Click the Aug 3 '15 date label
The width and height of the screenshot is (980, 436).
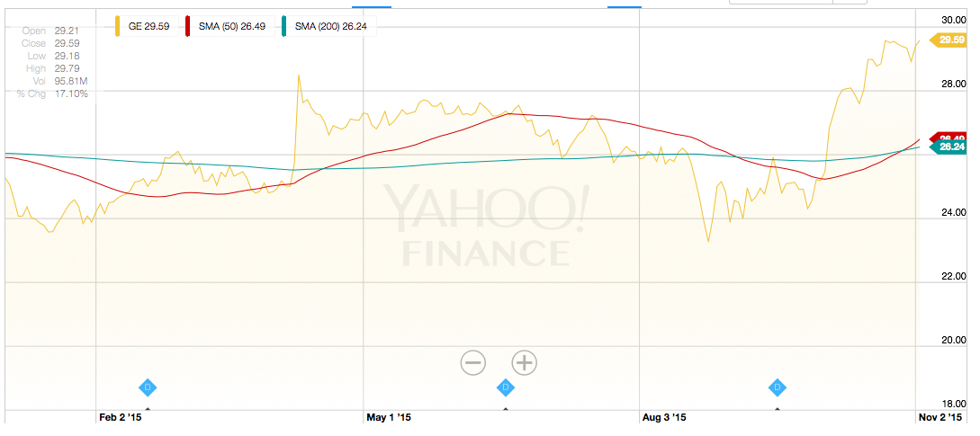[663, 418]
